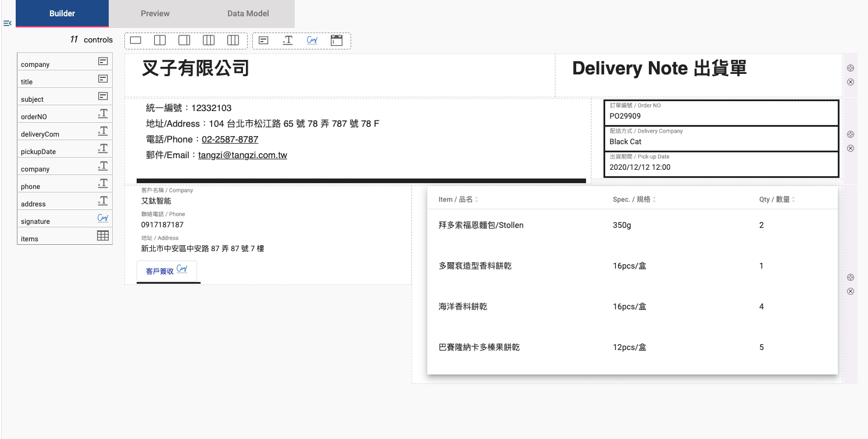Click the Delivery Note 出貨單 title
Screen dimensions: 868x439
[659, 68]
